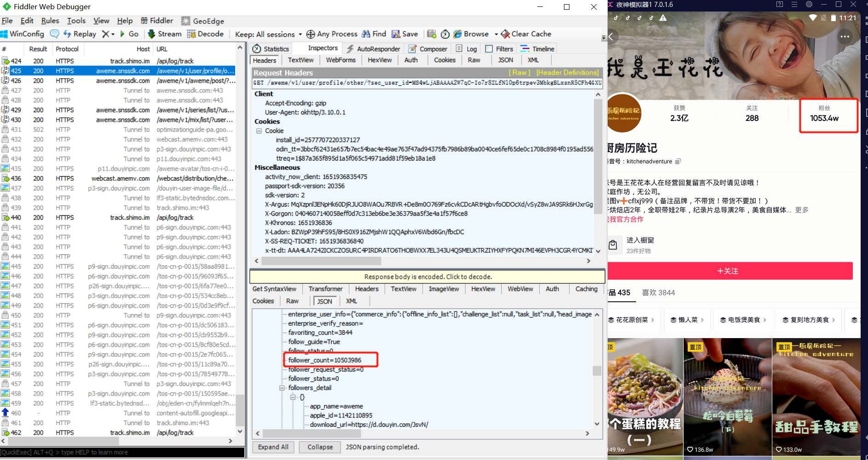Select the favoriting_count=3844 JSON node
Viewport: 868px width, 460px height.
coord(320,333)
